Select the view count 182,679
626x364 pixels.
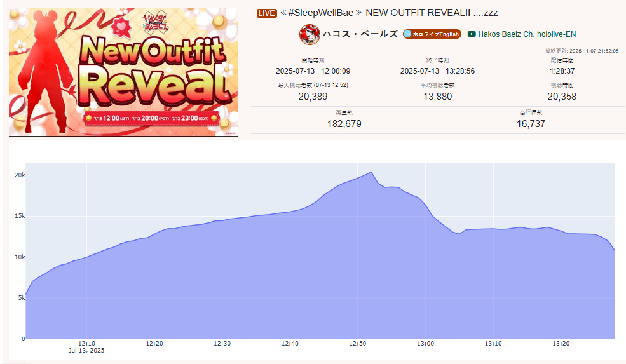point(344,124)
